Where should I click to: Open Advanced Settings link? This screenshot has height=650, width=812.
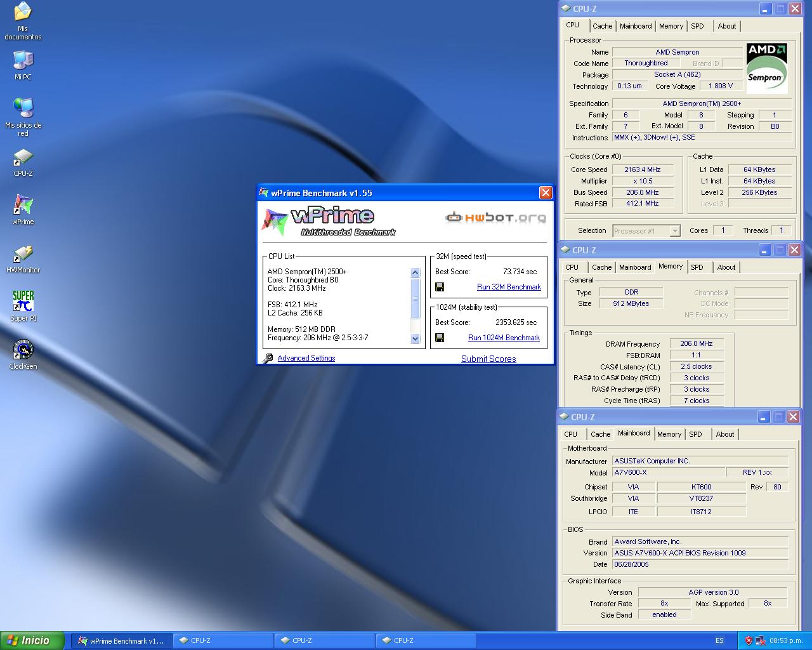(306, 358)
